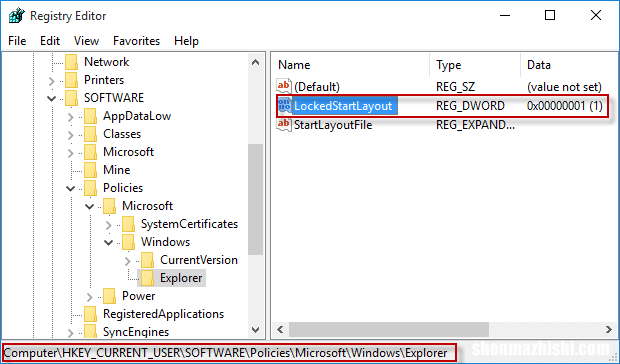
Task: Open the View menu
Action: 86,41
